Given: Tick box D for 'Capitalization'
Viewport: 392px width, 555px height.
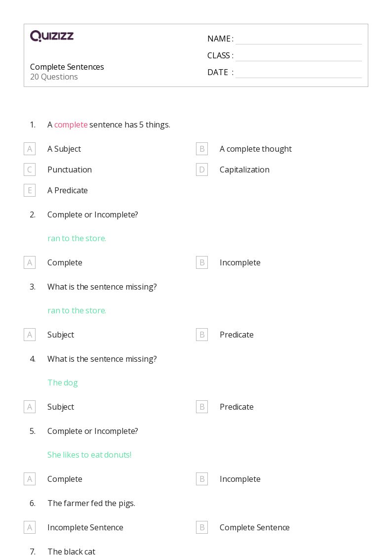Looking at the screenshot, I should click(202, 170).
